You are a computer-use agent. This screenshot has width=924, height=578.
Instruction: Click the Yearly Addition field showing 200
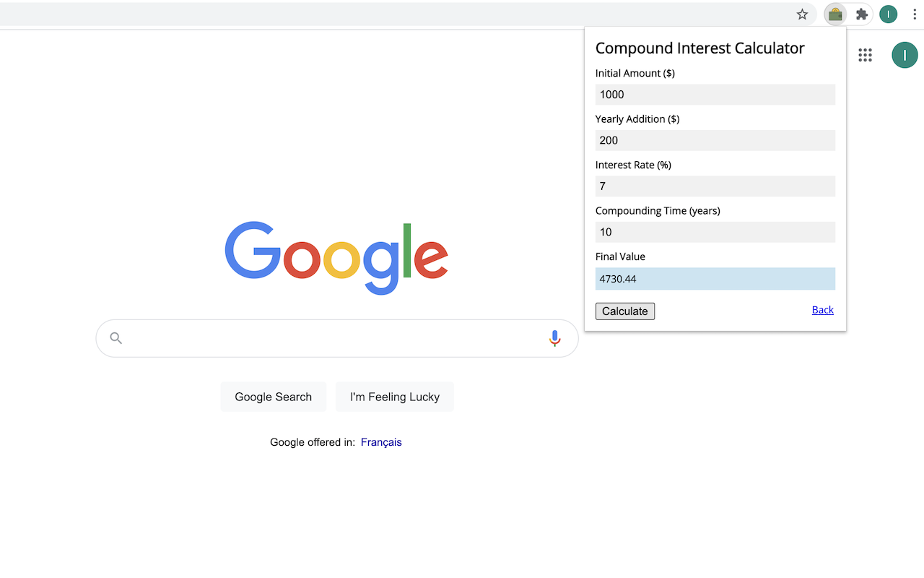pyautogui.click(x=715, y=140)
